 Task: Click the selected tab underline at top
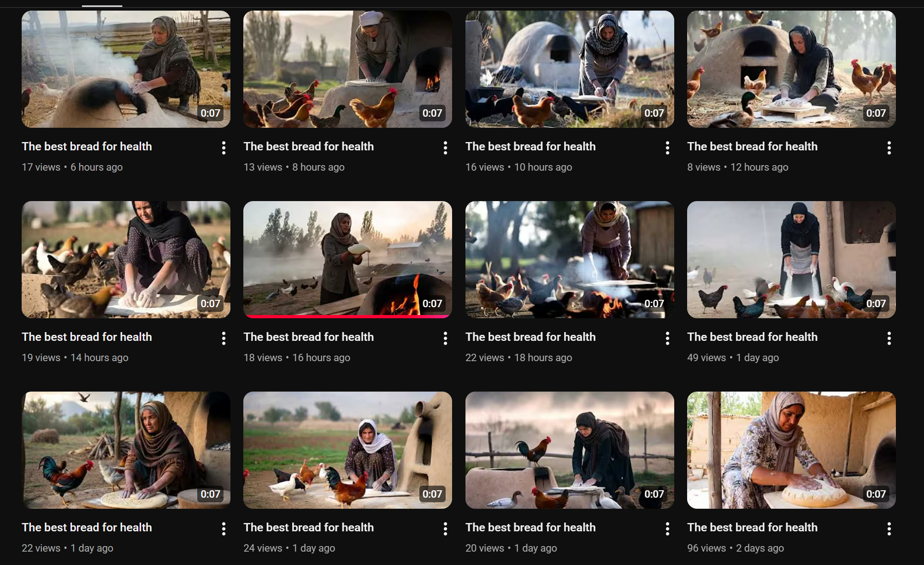[x=102, y=6]
